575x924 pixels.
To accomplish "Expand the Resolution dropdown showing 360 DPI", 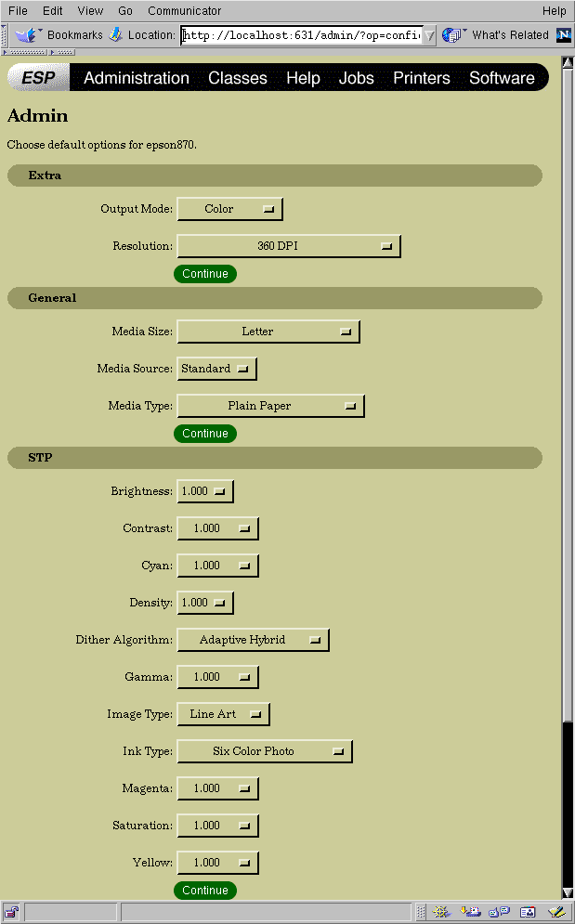I will (x=288, y=246).
